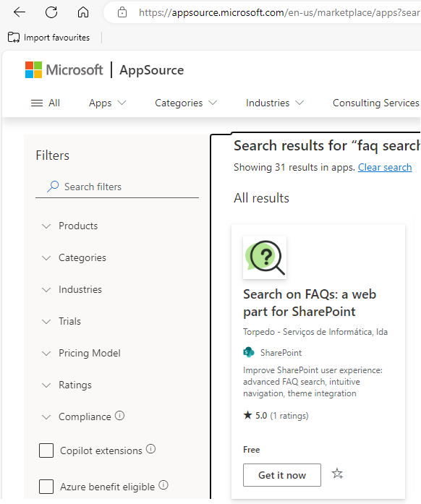Viewport: 421px width, 504px height.
Task: Click the Filters heading
Action: [52, 155]
